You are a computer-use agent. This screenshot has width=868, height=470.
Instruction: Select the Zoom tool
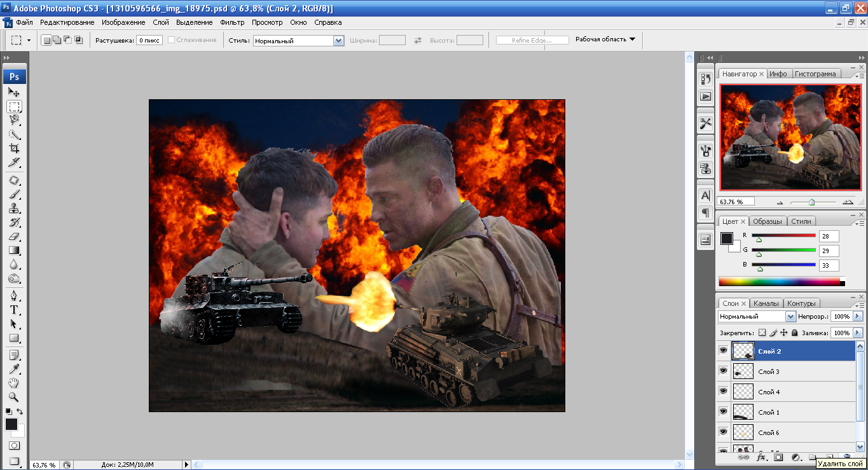click(14, 397)
